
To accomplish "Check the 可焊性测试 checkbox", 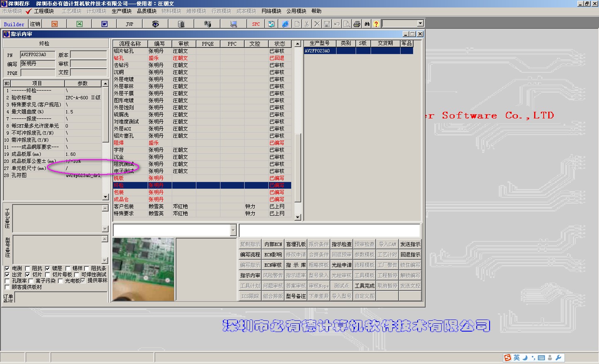I will click(x=77, y=275).
